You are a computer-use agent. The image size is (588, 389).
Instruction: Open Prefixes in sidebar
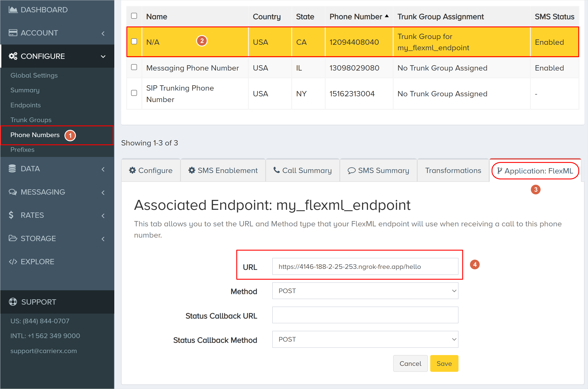tap(22, 150)
